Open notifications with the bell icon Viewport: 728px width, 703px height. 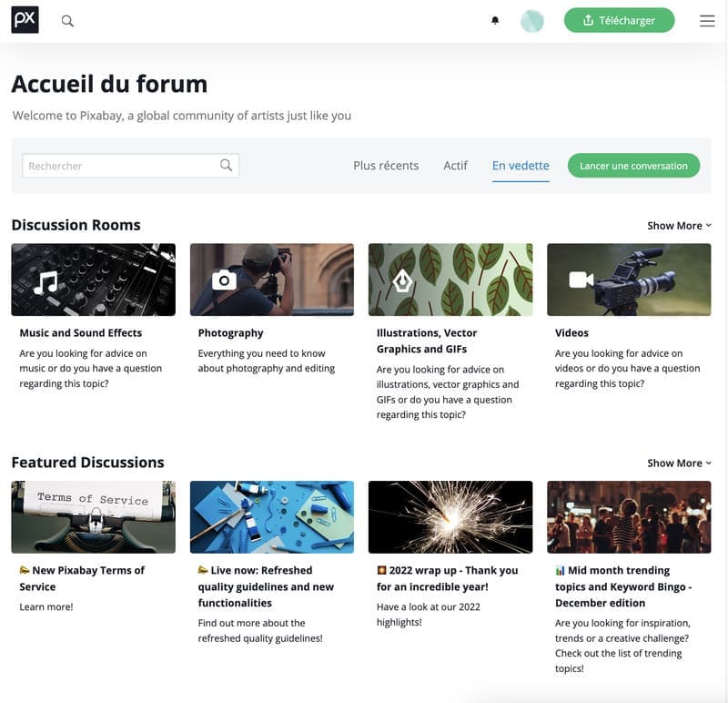(494, 20)
